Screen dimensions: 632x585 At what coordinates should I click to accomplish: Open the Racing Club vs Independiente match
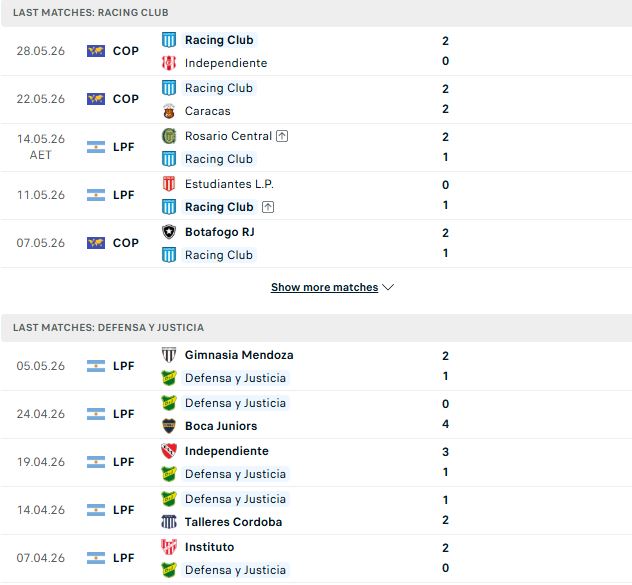(x=316, y=51)
